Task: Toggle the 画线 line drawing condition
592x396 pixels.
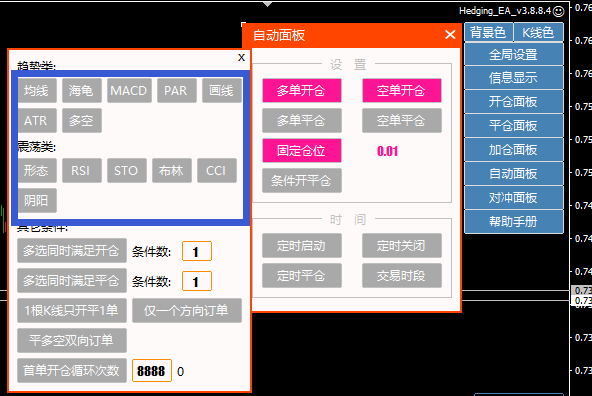Action: [222, 91]
